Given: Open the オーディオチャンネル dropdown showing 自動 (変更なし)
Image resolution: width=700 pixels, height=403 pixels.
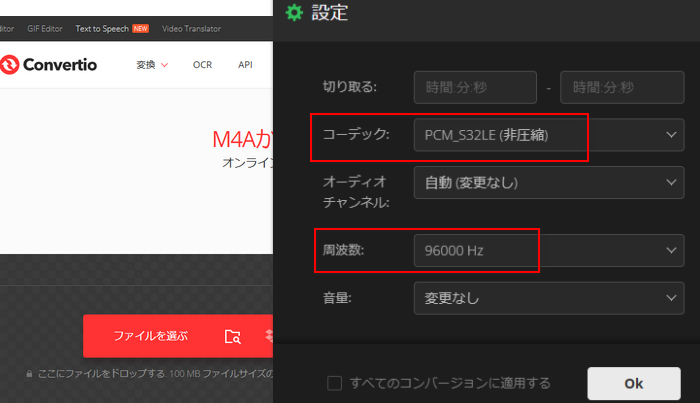Looking at the screenshot, I should (x=549, y=183).
